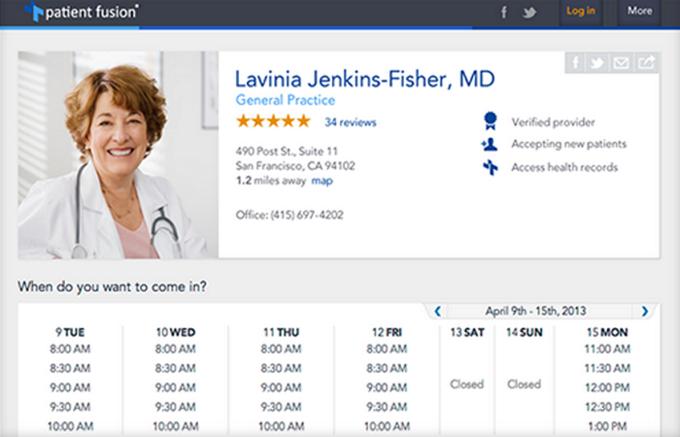Select Monday 1:00 PM slot

tap(607, 426)
